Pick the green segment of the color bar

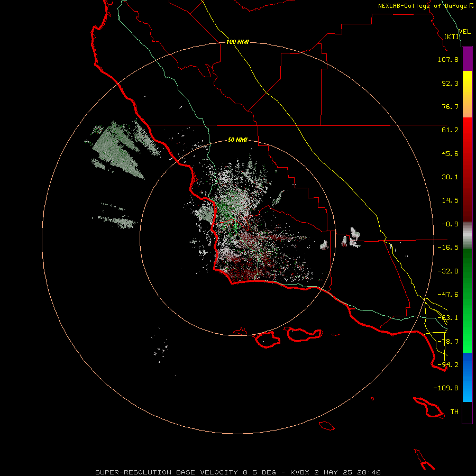[x=467, y=300]
